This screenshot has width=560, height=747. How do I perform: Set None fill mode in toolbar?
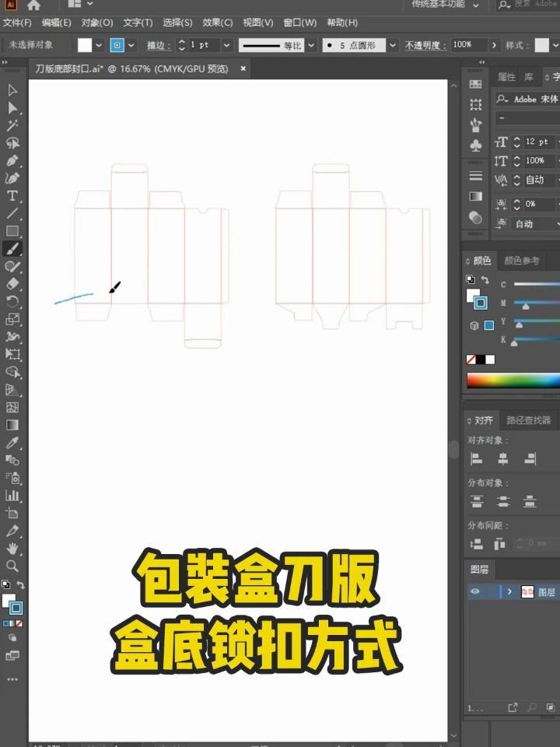(x=19, y=623)
